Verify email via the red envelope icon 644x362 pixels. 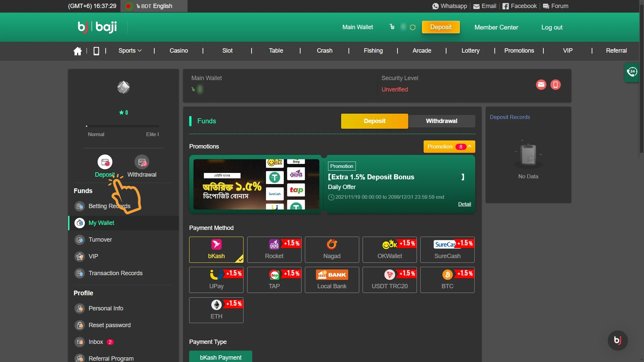point(541,85)
